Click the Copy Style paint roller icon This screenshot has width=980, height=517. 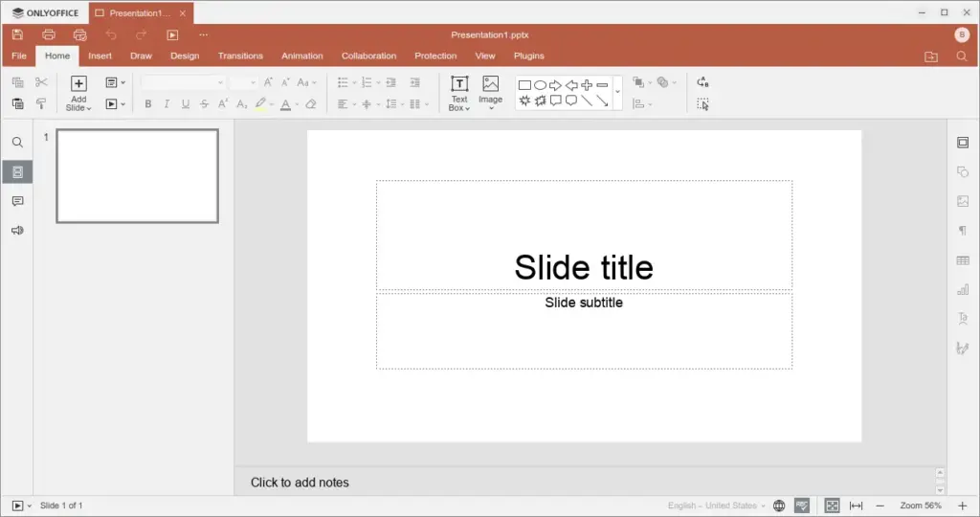coord(41,103)
